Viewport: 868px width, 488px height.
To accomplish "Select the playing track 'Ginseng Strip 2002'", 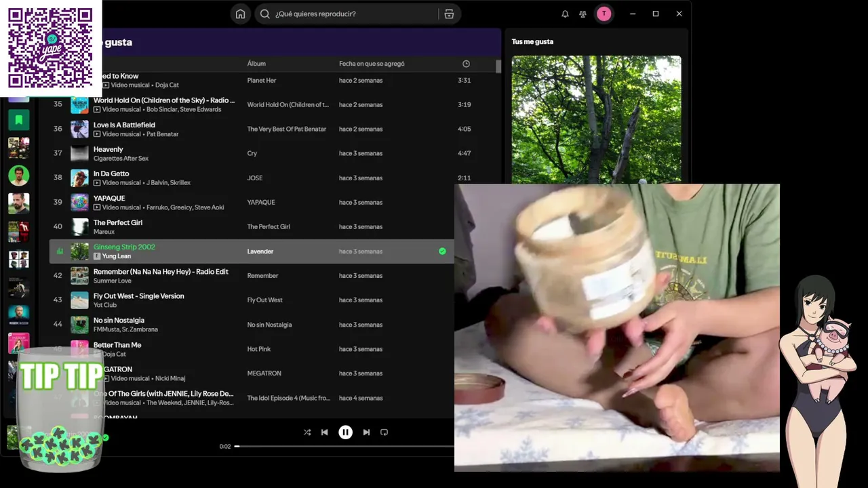I will 124,247.
